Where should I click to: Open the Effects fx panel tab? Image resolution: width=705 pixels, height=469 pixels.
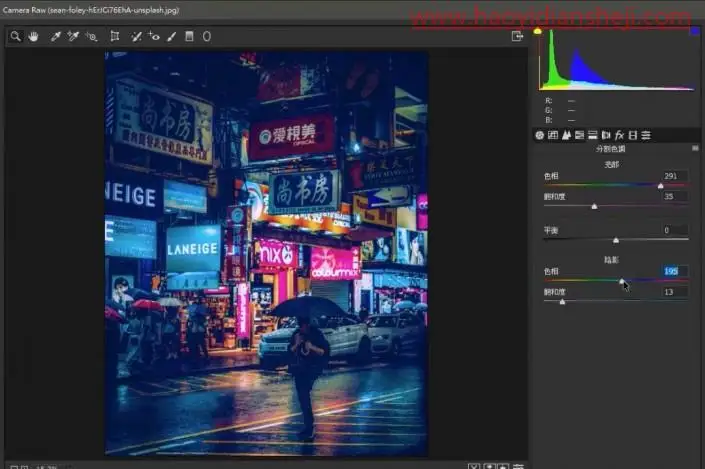619,135
